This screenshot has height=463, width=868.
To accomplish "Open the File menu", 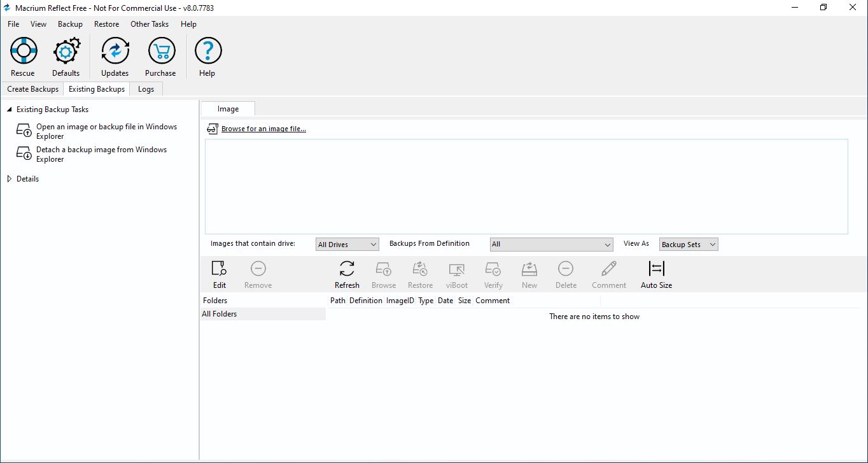I will click(13, 24).
